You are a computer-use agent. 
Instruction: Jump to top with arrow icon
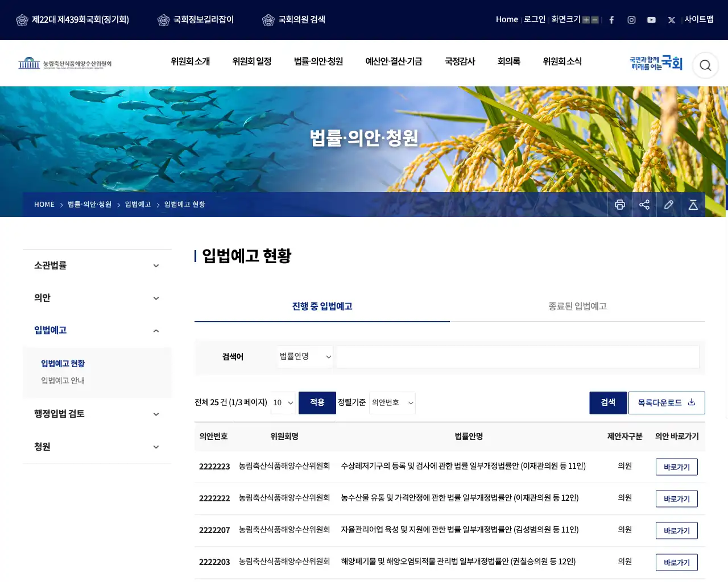pyautogui.click(x=693, y=205)
